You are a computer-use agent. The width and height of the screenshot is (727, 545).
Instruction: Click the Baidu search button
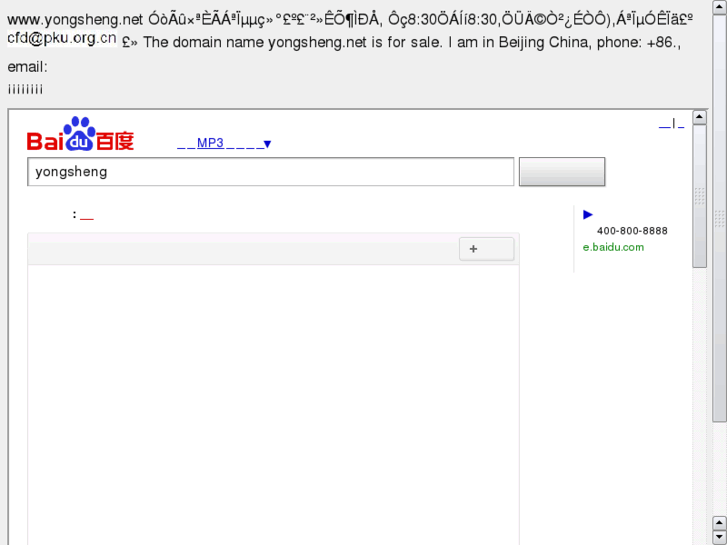point(562,172)
